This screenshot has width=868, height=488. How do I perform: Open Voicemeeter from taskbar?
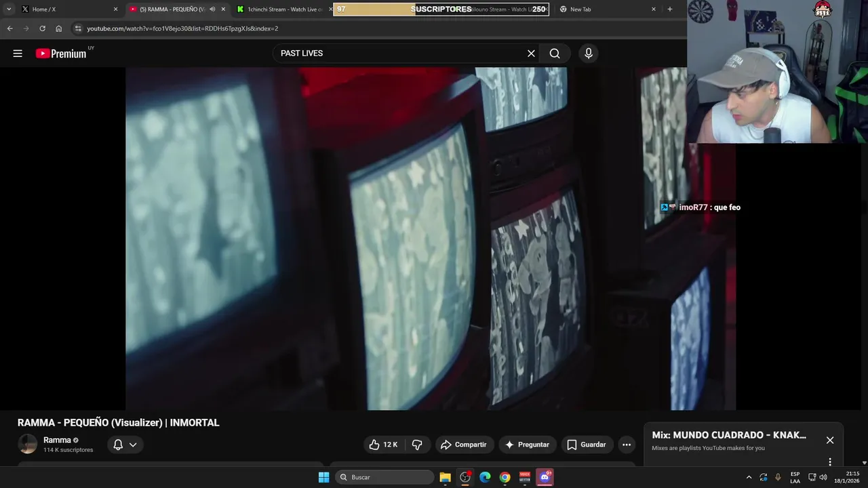tap(525, 477)
